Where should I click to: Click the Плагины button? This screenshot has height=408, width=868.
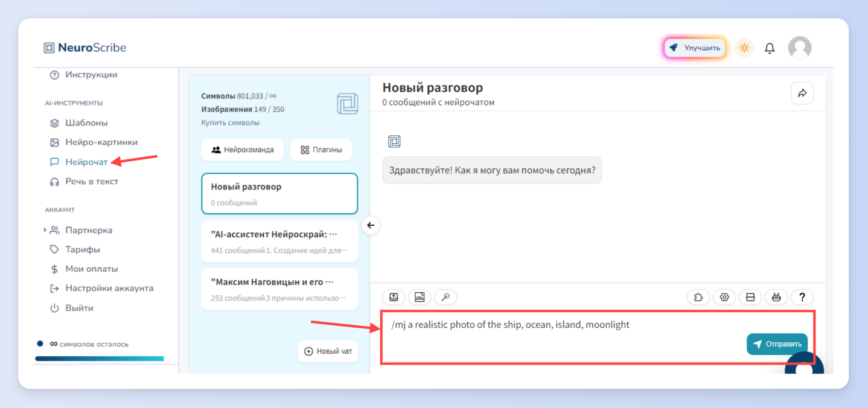(x=321, y=150)
